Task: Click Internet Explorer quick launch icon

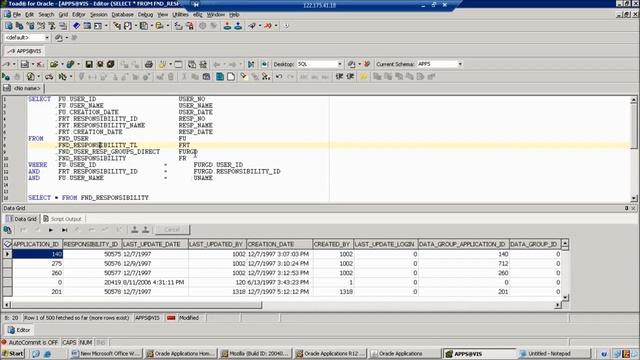Action: 47,354
